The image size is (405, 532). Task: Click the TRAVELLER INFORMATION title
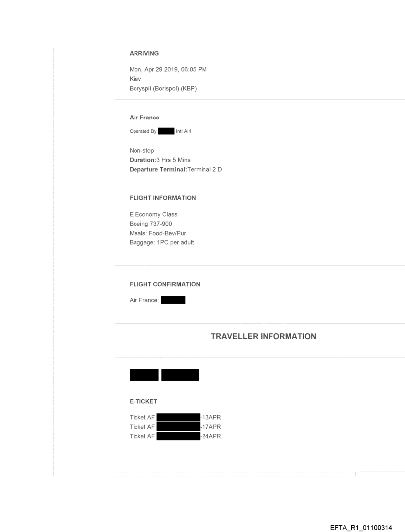(x=263, y=336)
